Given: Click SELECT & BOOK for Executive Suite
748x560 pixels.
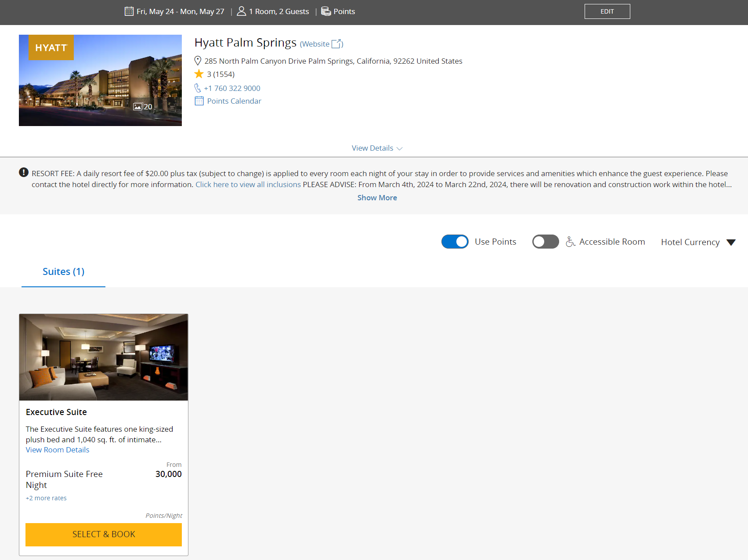Looking at the screenshot, I should tap(104, 535).
